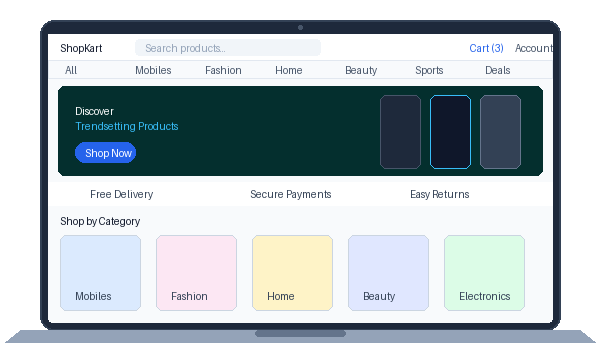Open the Home category card
The height and width of the screenshot is (360, 600).
tap(292, 273)
